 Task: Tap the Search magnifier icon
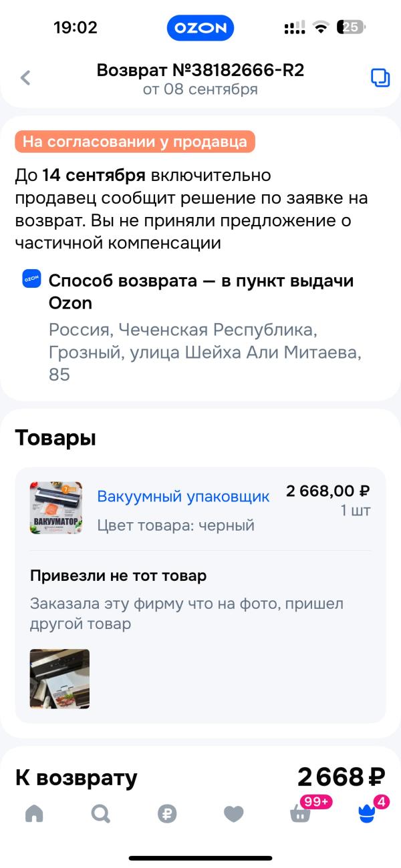pos(100,814)
